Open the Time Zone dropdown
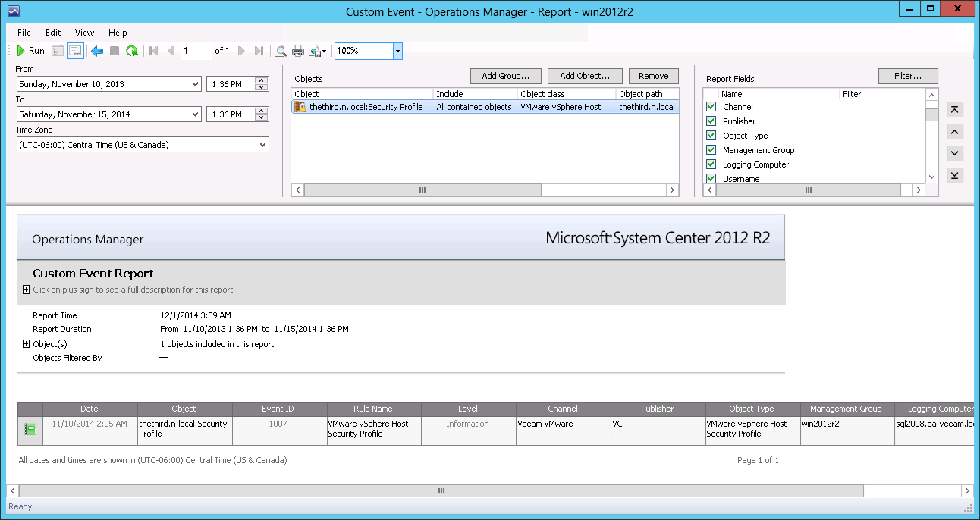 [x=262, y=144]
